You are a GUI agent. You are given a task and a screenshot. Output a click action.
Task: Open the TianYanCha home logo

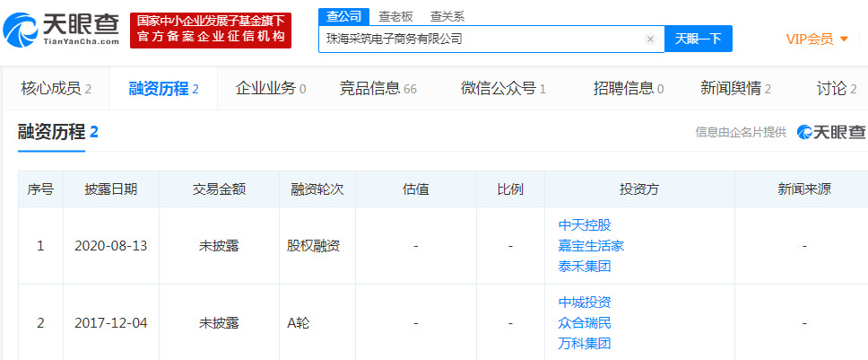click(x=62, y=30)
